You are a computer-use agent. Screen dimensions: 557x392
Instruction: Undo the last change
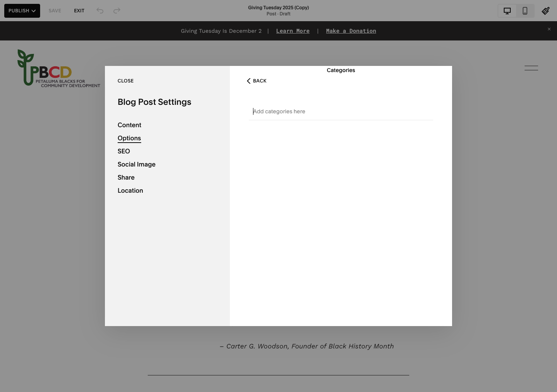click(x=100, y=11)
